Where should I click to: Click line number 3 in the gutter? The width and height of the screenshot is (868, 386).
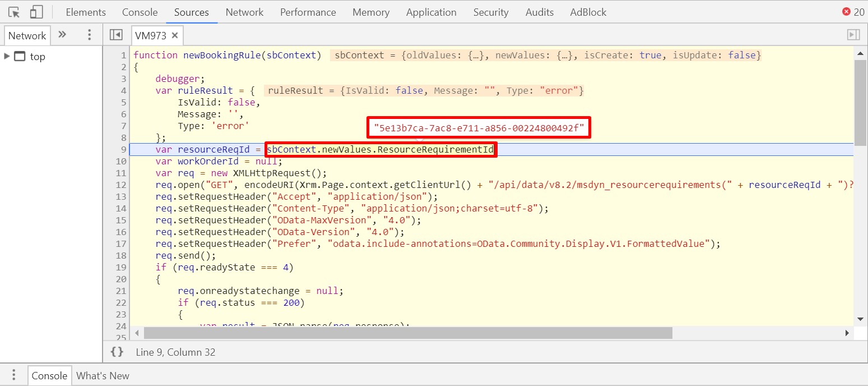[123, 79]
